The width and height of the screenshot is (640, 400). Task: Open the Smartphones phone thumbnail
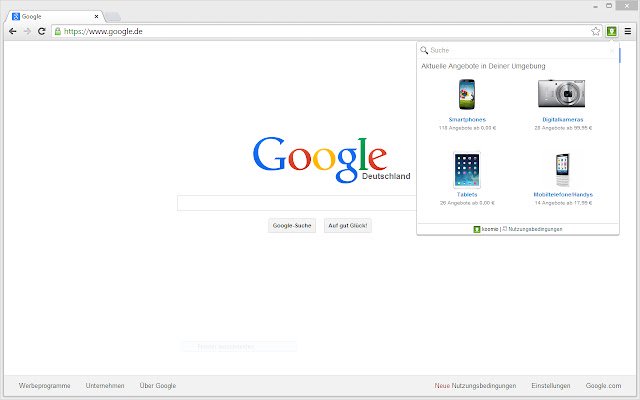point(467,94)
